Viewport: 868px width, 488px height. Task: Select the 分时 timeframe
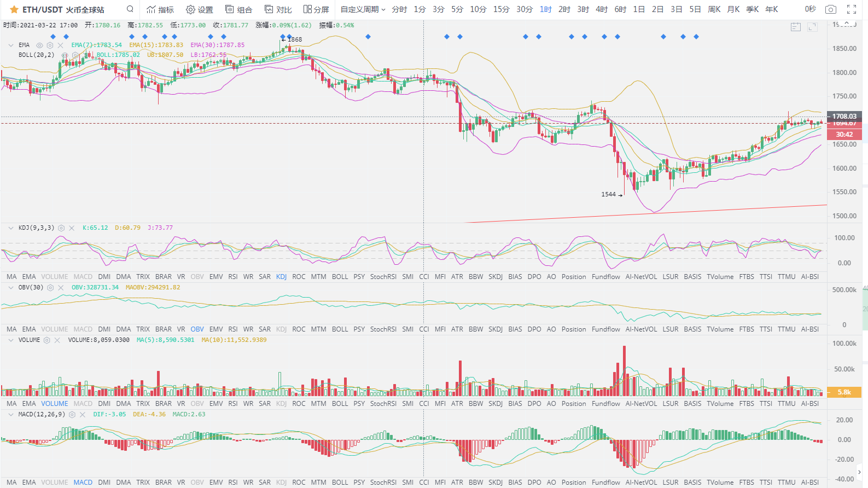pyautogui.click(x=399, y=9)
